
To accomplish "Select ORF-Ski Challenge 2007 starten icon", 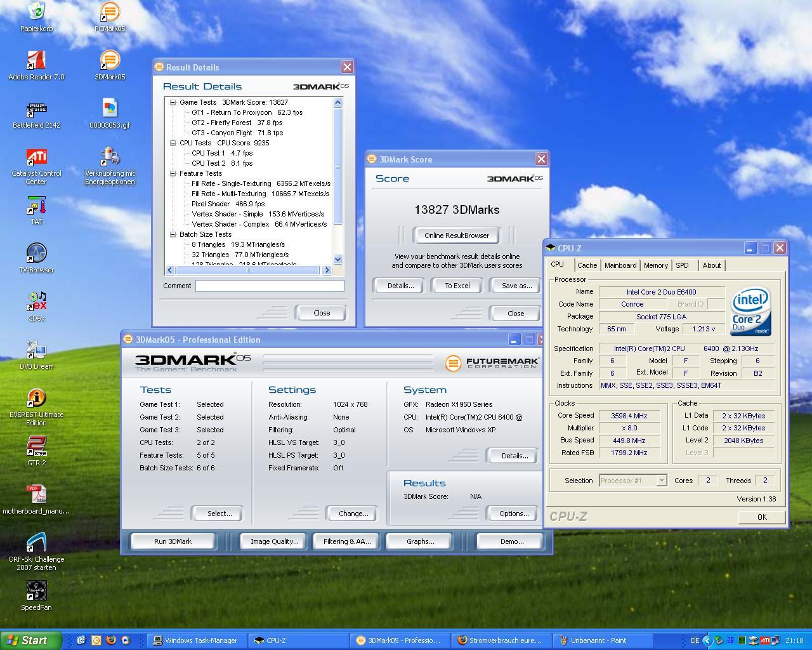I will point(36,543).
